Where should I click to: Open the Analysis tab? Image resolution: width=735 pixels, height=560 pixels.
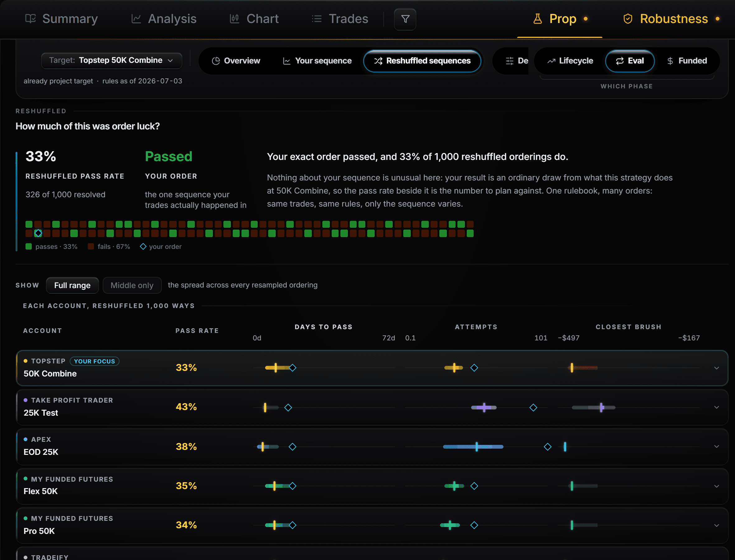tap(164, 19)
